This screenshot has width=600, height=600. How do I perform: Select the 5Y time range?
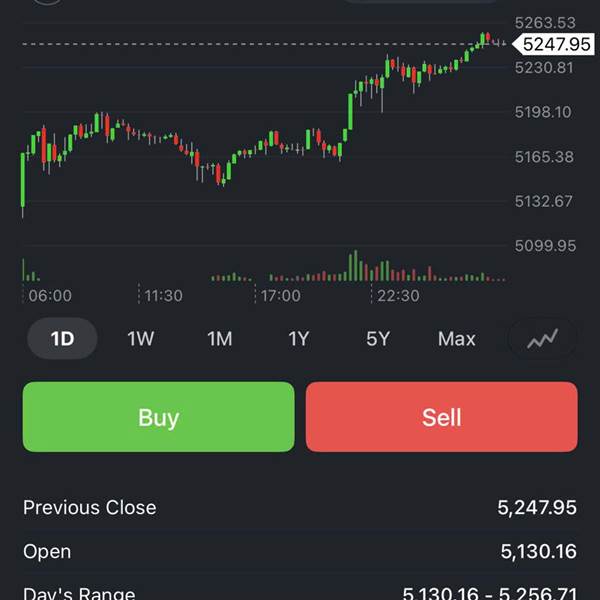(377, 339)
